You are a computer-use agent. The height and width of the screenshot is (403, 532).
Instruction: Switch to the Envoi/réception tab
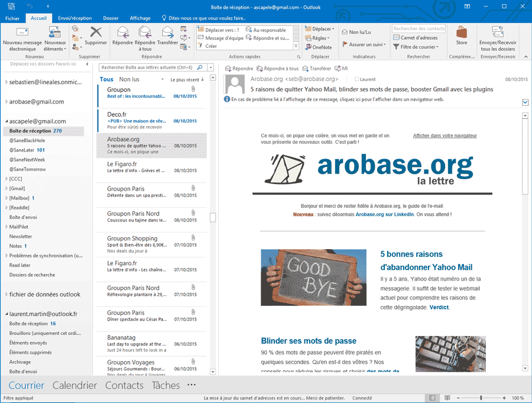point(74,18)
